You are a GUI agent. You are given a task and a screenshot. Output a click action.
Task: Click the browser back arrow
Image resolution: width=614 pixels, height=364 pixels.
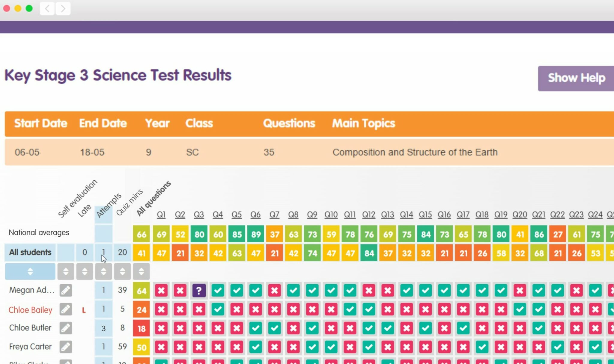tap(47, 9)
